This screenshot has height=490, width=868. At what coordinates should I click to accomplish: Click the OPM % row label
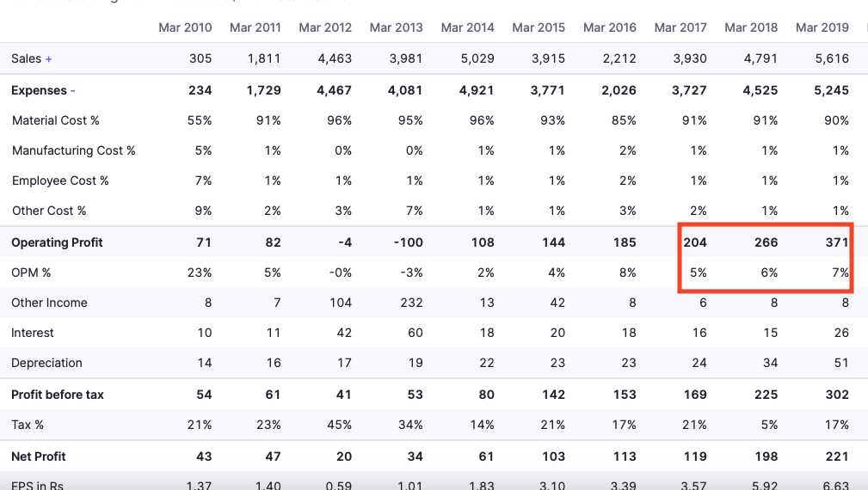(x=31, y=273)
